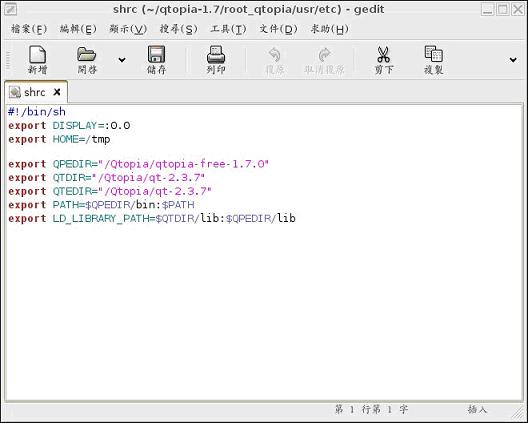Screen dimensions: 528x423
Task: Click the export QTEDIR line
Action: [x=110, y=191]
